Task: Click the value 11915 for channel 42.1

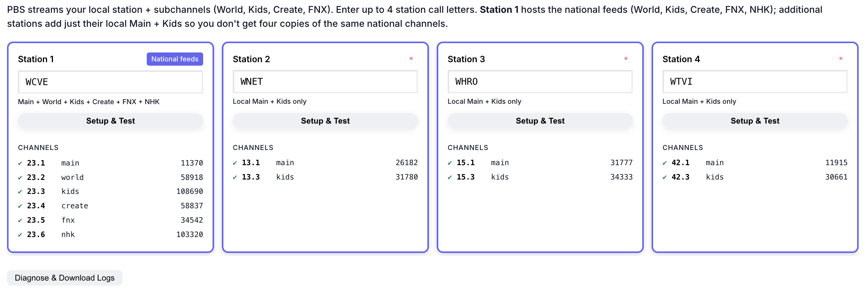Action: coord(836,163)
